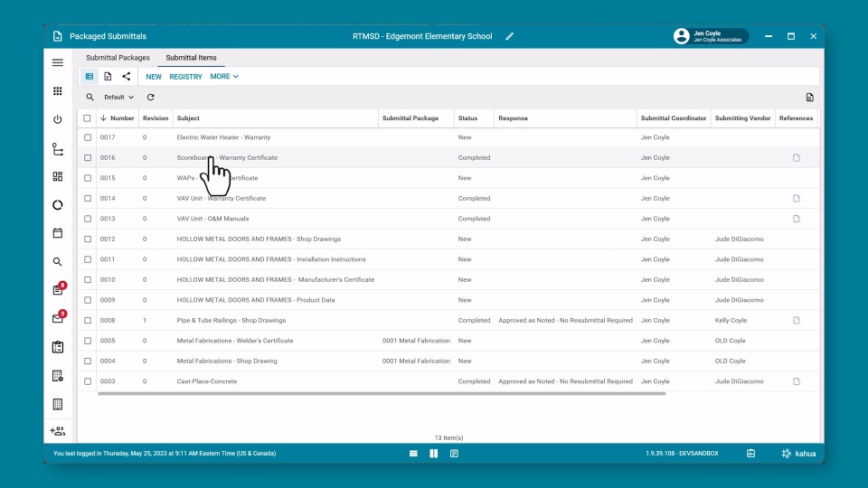This screenshot has height=488, width=868.
Task: Open reference document for item 0003
Action: (797, 381)
